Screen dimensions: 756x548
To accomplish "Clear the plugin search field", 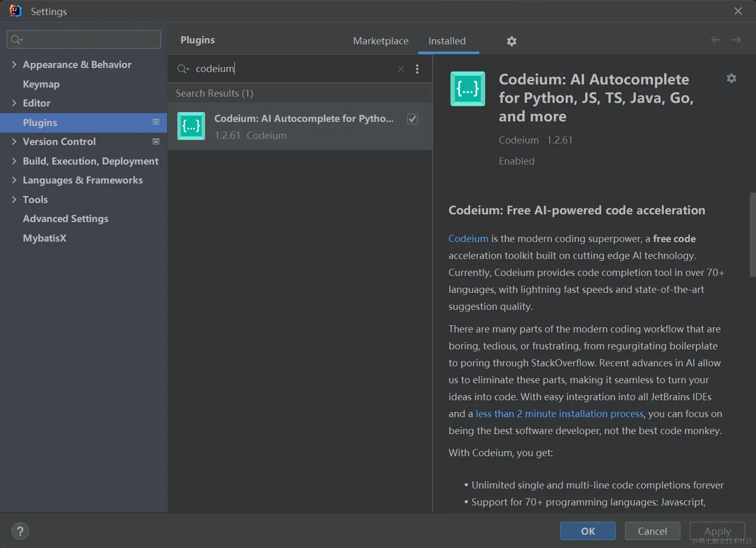I will pyautogui.click(x=401, y=69).
